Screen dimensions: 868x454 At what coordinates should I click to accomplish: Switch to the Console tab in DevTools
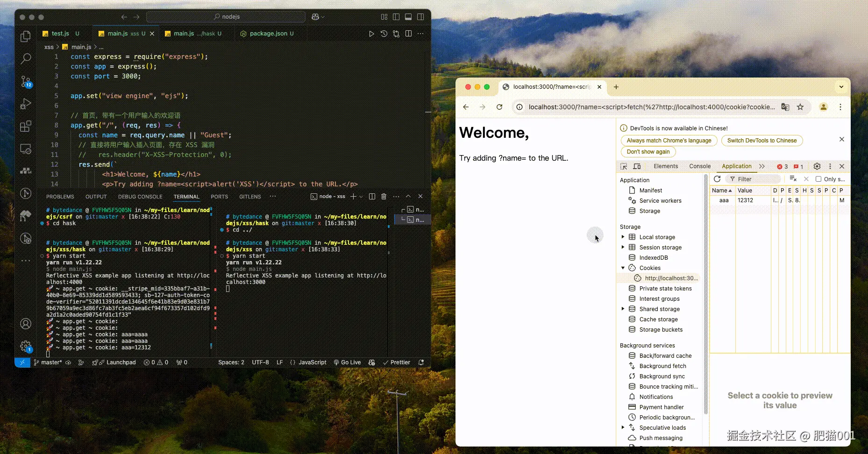point(700,166)
